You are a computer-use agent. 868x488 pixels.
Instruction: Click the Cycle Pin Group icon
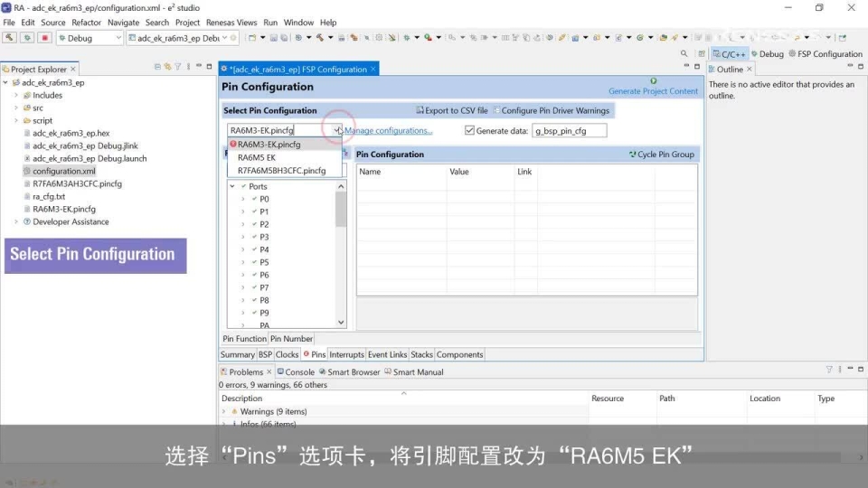click(x=632, y=155)
